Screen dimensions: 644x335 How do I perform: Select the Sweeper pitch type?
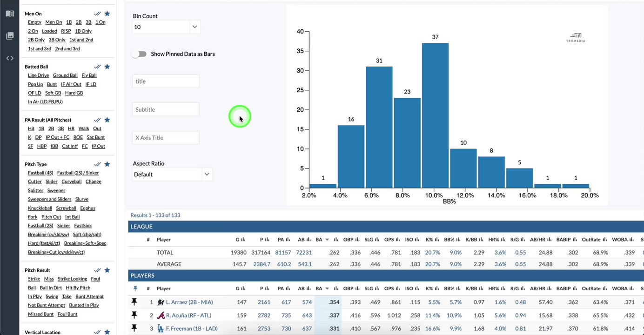pos(56,190)
